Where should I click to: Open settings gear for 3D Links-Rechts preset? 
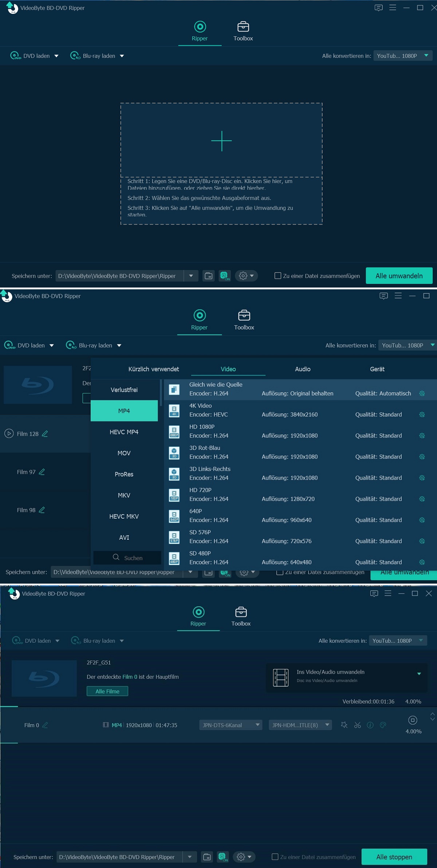[422, 478]
